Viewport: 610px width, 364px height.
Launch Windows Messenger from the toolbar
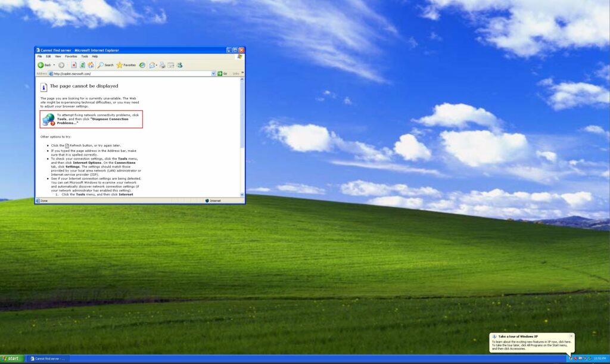[x=180, y=66]
